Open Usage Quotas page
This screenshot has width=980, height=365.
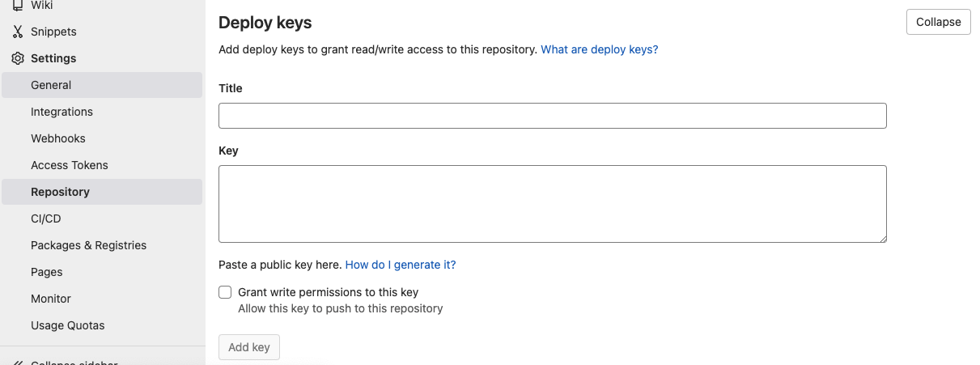click(x=68, y=325)
